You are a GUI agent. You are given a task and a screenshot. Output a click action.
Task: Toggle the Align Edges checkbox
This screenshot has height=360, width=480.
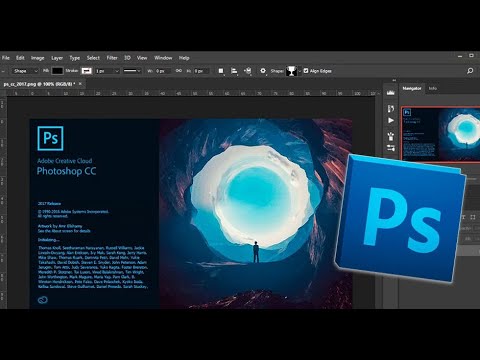click(306, 71)
